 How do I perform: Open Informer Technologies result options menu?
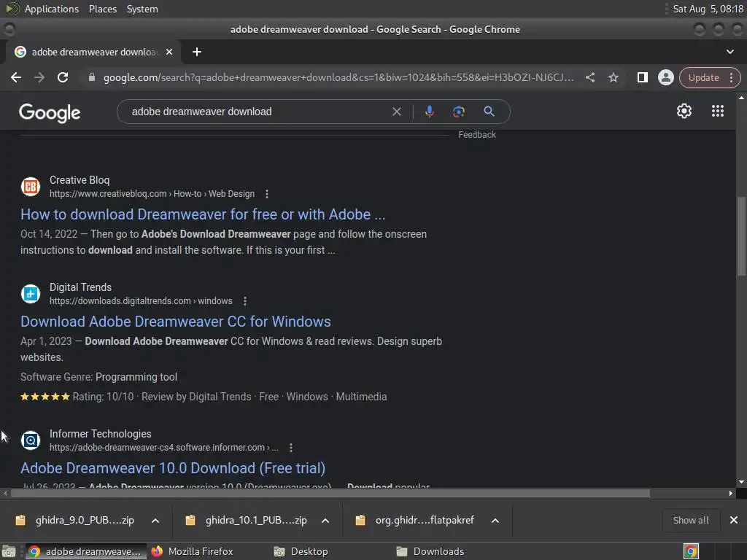[290, 448]
